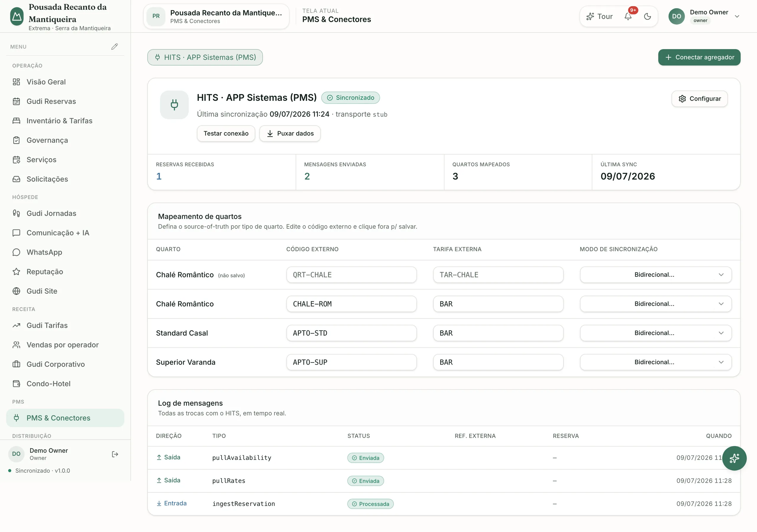Screen dimensions: 757x532
Task: Click the large plug icon in HITS card
Action: [174, 105]
